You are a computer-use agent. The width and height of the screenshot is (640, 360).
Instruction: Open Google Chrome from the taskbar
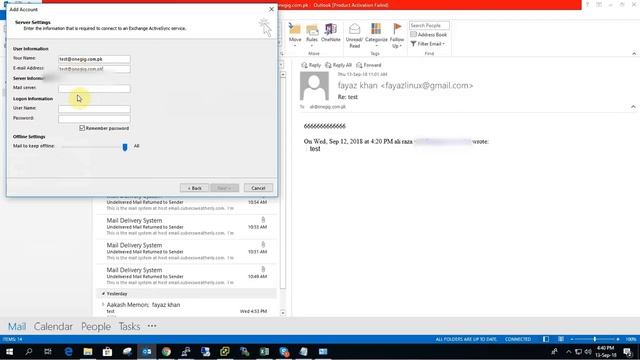click(166, 351)
